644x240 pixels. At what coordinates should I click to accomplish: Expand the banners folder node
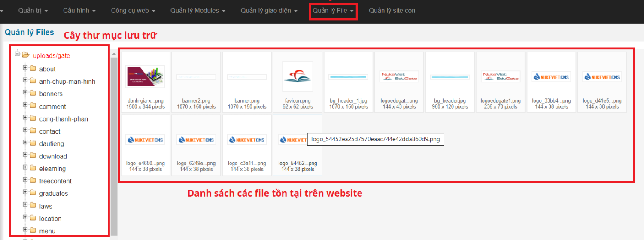coord(25,93)
